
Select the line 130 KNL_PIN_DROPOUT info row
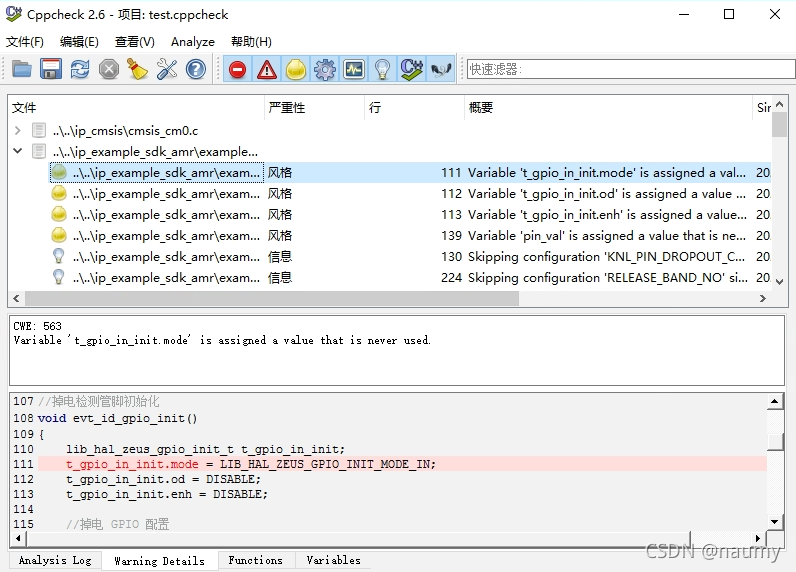410,257
